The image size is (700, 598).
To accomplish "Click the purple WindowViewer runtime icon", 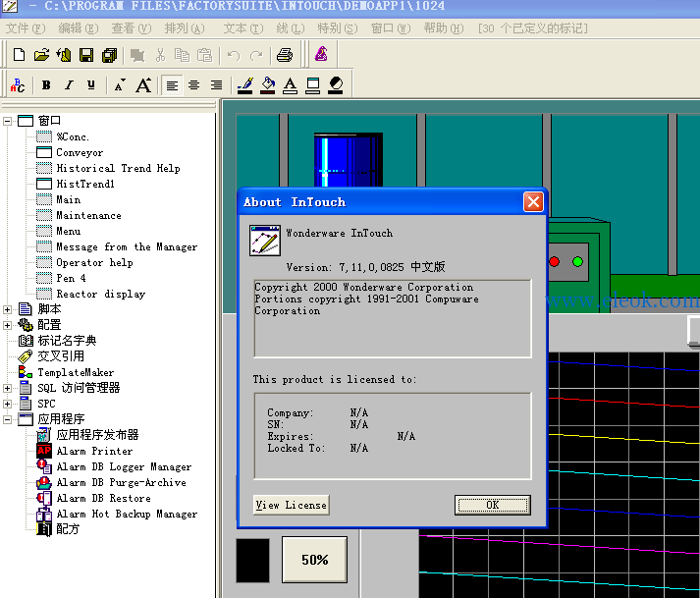I will click(x=321, y=54).
